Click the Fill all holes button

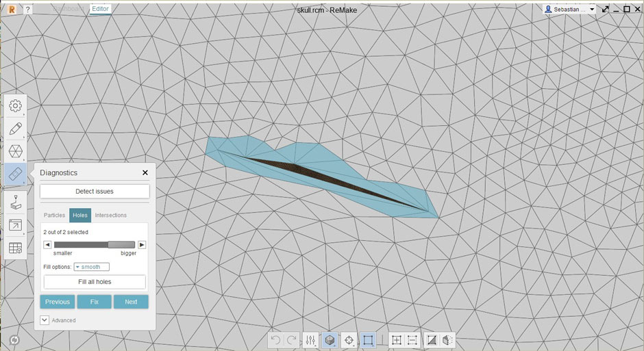pos(95,282)
